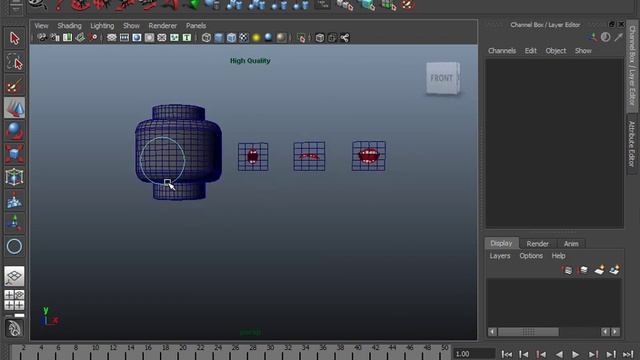Image resolution: width=640 pixels, height=360 pixels.
Task: Toggle textured display checker icon
Action: [x=244, y=38]
